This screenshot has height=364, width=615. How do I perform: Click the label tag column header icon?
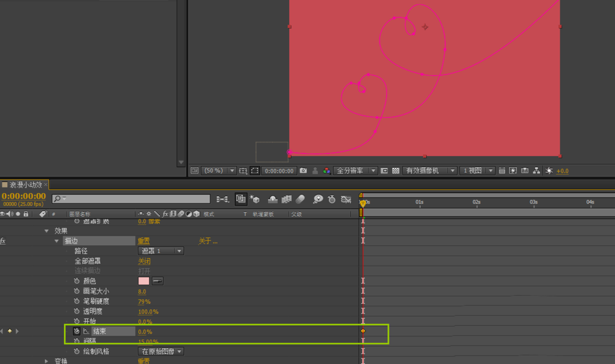click(x=43, y=214)
